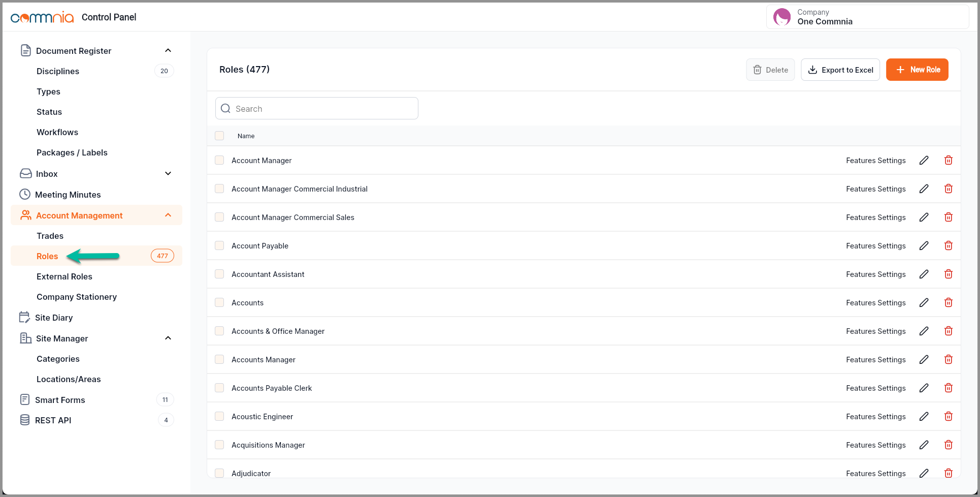The width and height of the screenshot is (980, 497).
Task: Click the edit pencil for Account Manager
Action: (x=924, y=161)
